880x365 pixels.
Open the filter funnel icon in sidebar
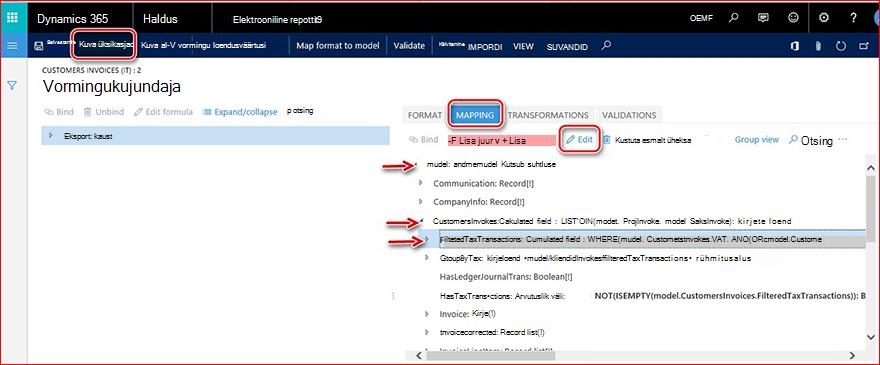(x=12, y=85)
